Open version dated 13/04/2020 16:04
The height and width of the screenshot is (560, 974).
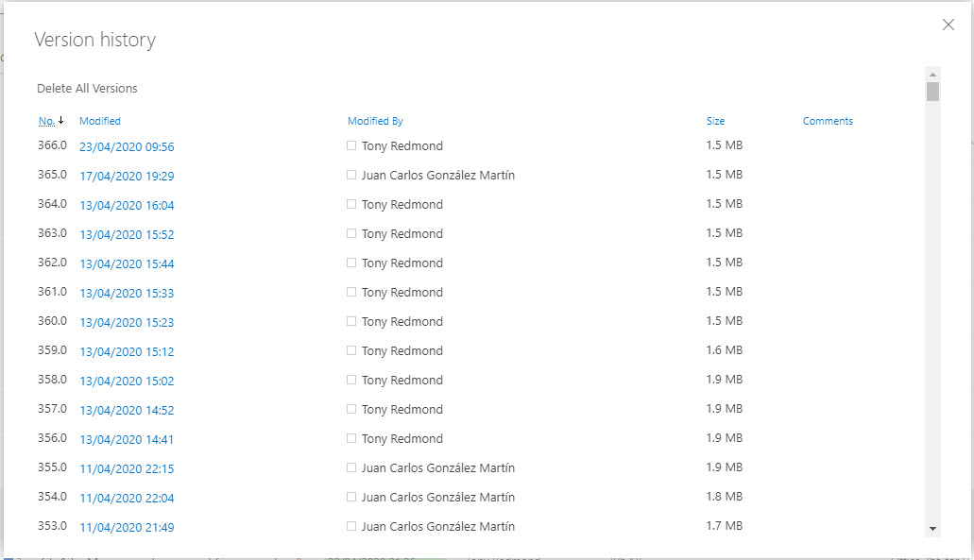click(127, 206)
